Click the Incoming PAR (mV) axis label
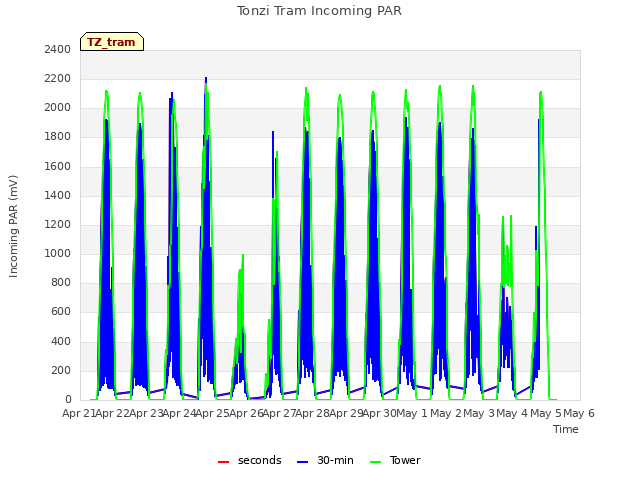 click(13, 226)
